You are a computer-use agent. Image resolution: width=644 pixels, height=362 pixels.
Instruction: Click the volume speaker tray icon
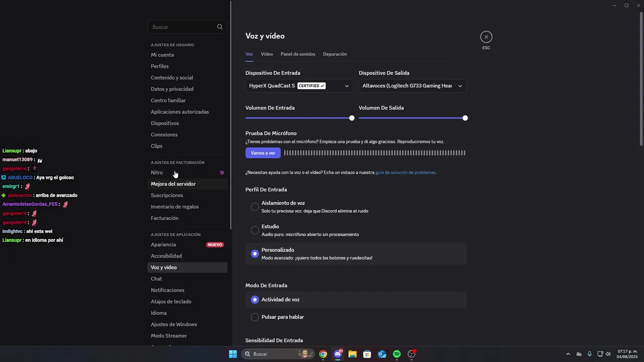(x=608, y=354)
